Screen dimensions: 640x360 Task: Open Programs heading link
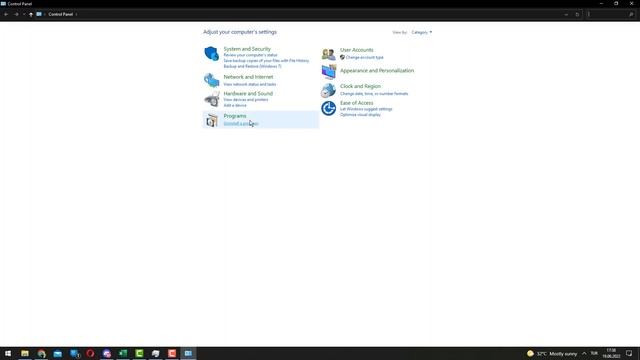click(235, 116)
